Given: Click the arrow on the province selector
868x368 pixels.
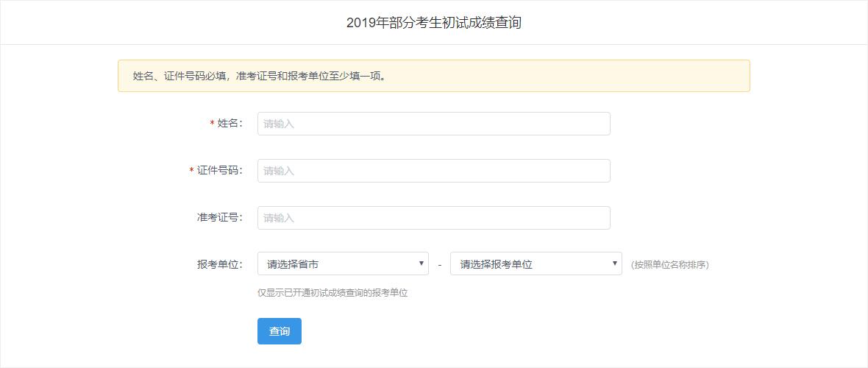Looking at the screenshot, I should click(x=422, y=263).
